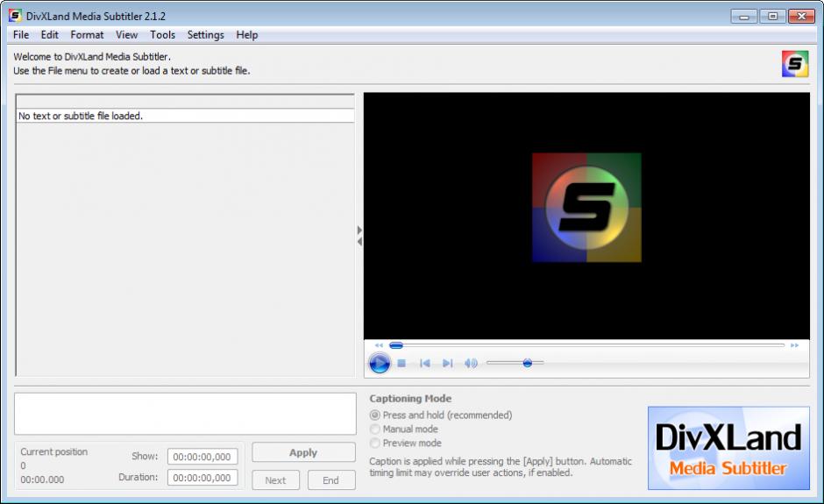The image size is (824, 504).
Task: Click the left-pointing pane splitter arrow
Action: click(359, 242)
